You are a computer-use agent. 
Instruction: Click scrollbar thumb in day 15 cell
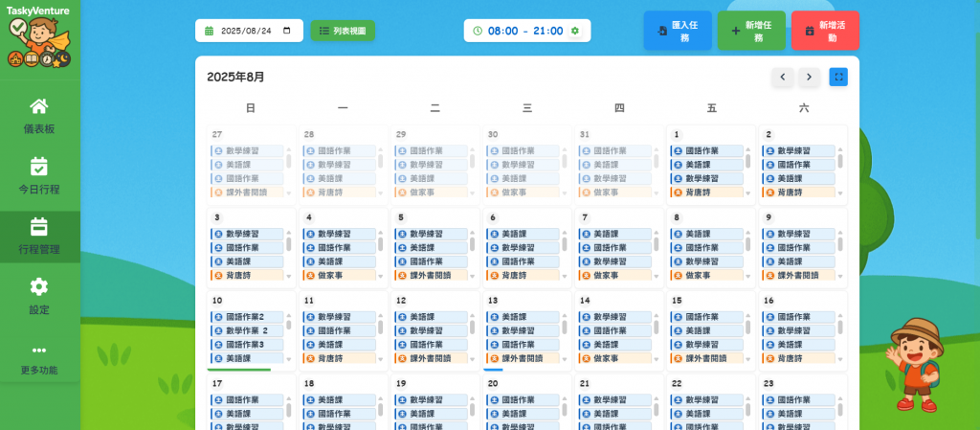pos(747,328)
